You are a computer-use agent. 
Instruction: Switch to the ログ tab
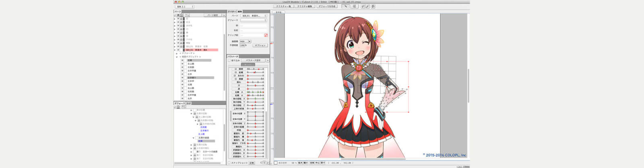189,104
